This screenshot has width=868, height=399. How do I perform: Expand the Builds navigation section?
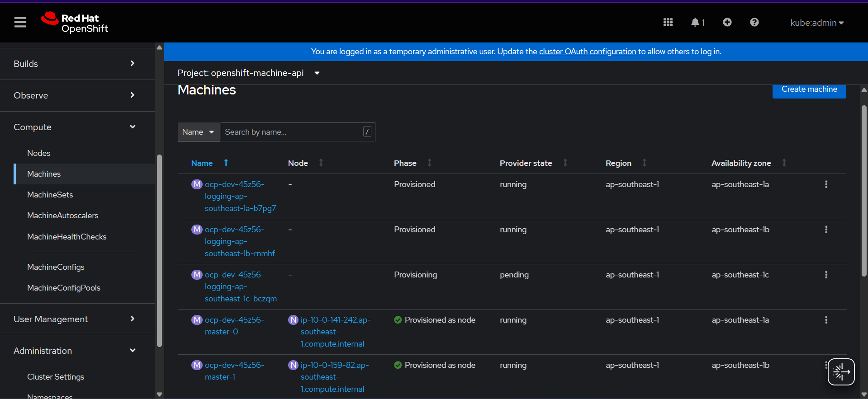click(77, 64)
